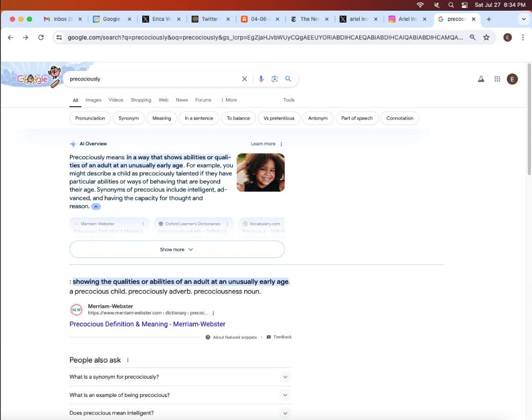Open Chrome profile avatar in toolbar
Image resolution: width=532 pixels, height=420 pixels.
(x=507, y=38)
